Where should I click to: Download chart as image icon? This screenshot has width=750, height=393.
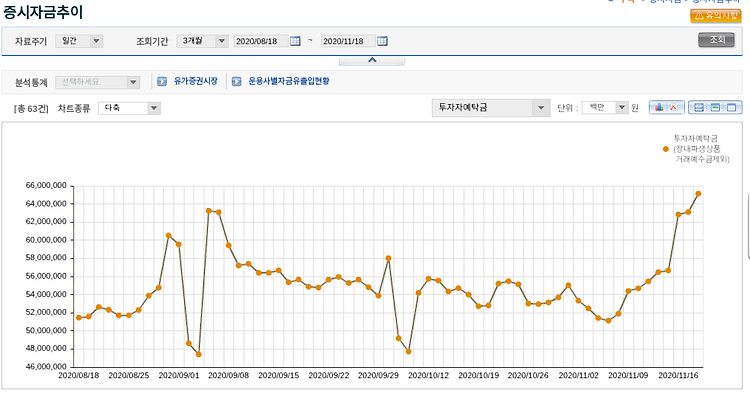click(x=659, y=107)
